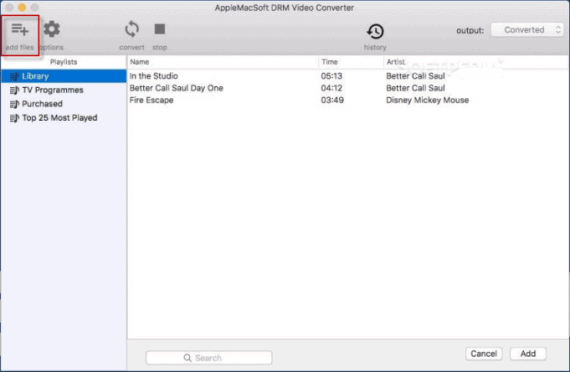Open the conversion history icon
The height and width of the screenshot is (372, 570).
pyautogui.click(x=375, y=31)
